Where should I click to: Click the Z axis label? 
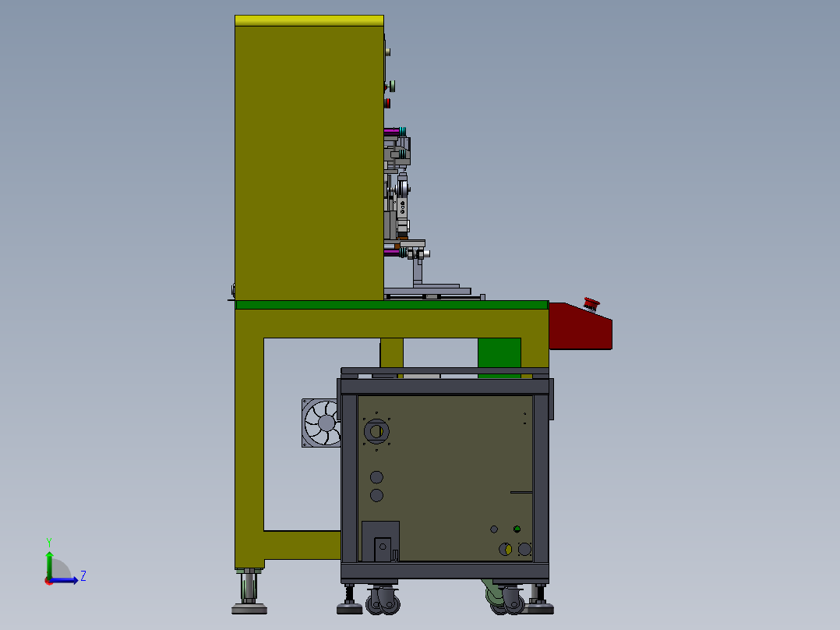click(x=83, y=576)
